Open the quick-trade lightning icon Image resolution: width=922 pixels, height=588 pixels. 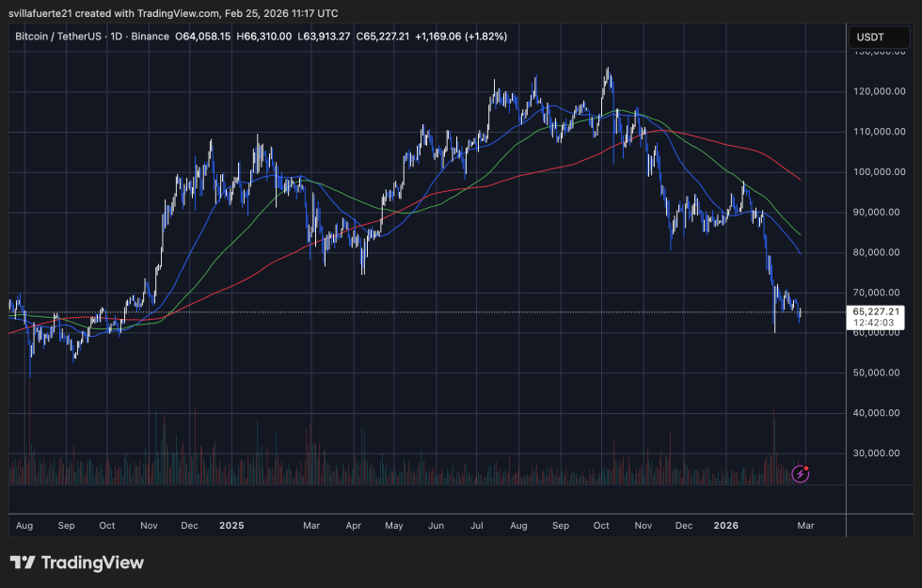pos(799,473)
